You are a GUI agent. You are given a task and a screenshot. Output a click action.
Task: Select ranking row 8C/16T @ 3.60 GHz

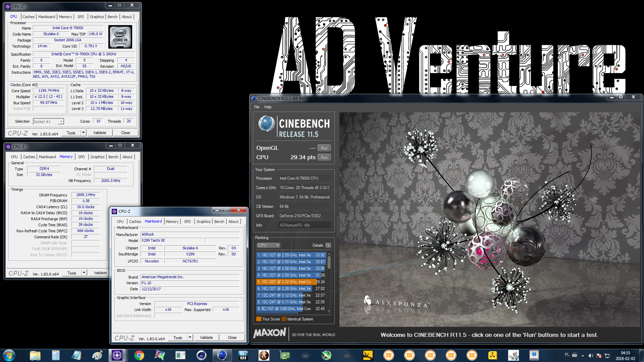tap(290, 309)
